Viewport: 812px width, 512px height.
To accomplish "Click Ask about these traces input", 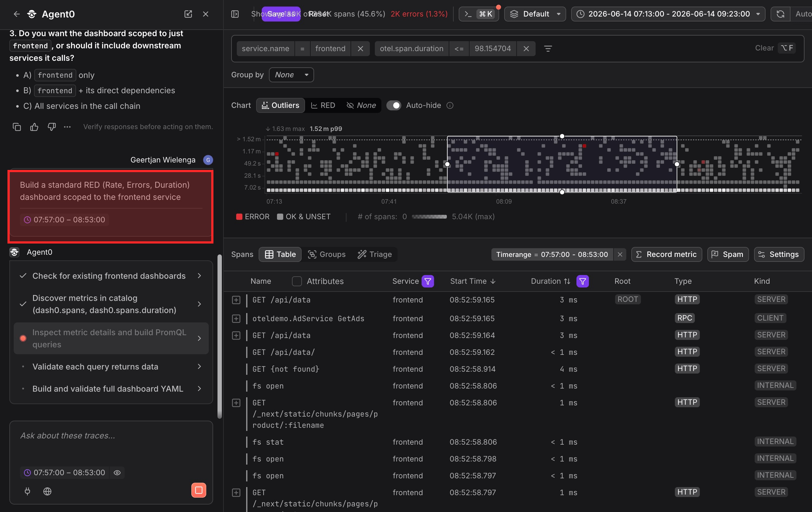I will click(x=111, y=436).
